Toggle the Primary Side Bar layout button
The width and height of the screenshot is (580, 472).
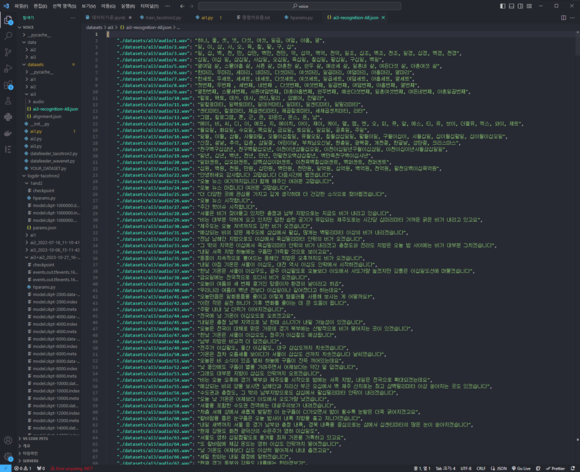click(x=502, y=6)
